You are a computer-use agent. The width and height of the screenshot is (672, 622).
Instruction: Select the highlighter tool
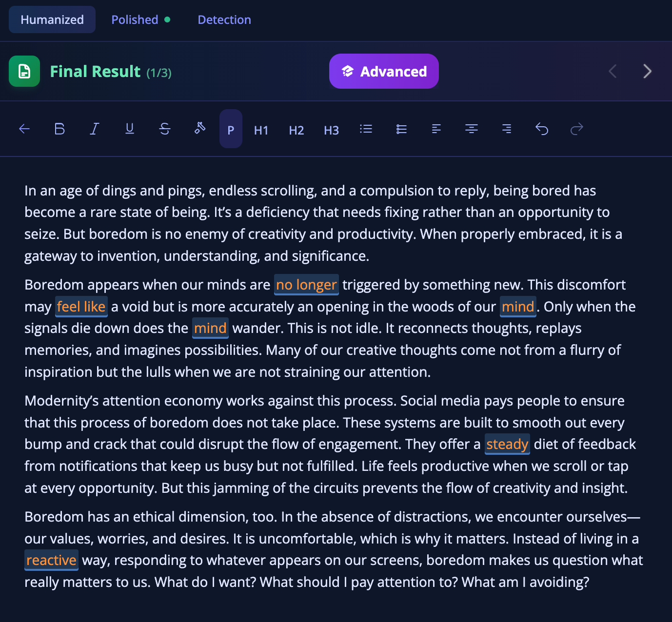click(200, 129)
